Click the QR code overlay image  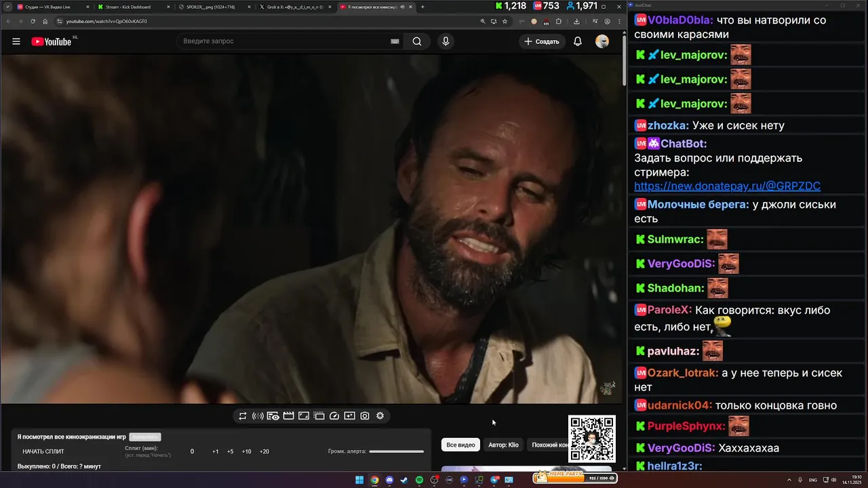point(591,439)
